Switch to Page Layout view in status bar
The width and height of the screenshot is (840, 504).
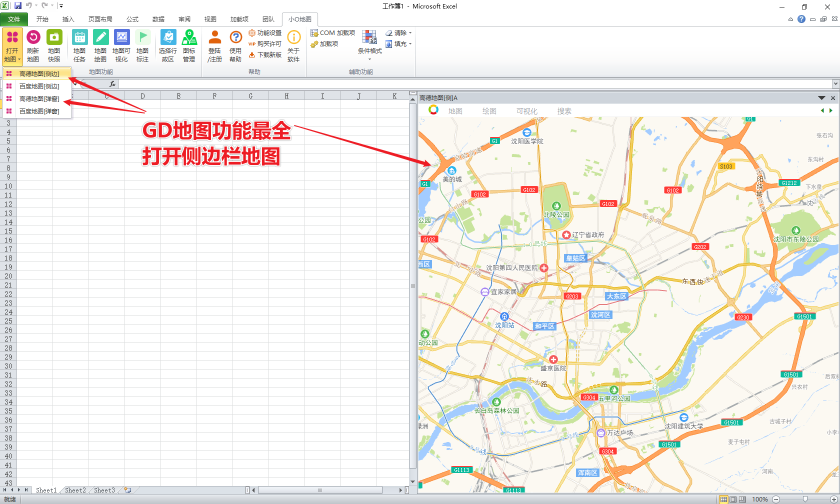(733, 499)
